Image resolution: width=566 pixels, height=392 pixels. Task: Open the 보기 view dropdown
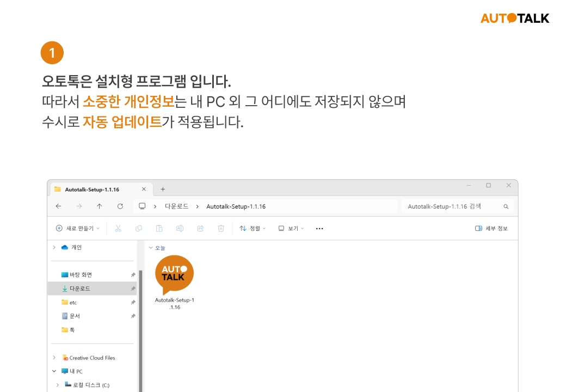click(291, 228)
